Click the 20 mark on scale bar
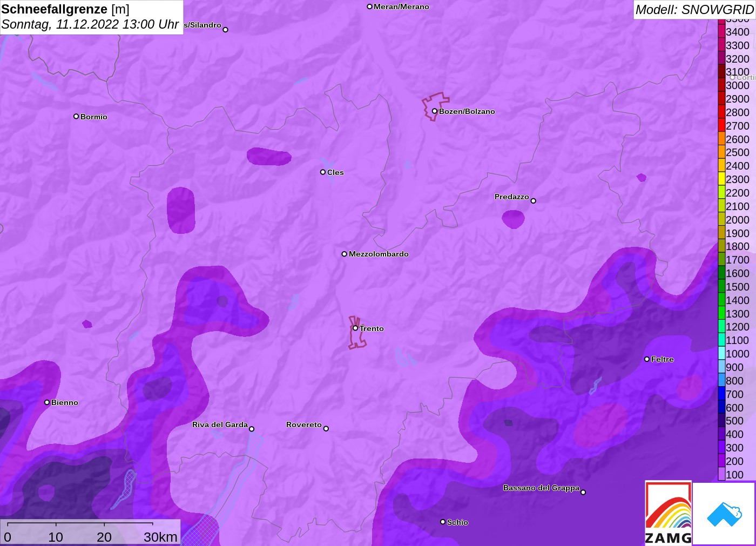756x546 pixels. (x=104, y=537)
